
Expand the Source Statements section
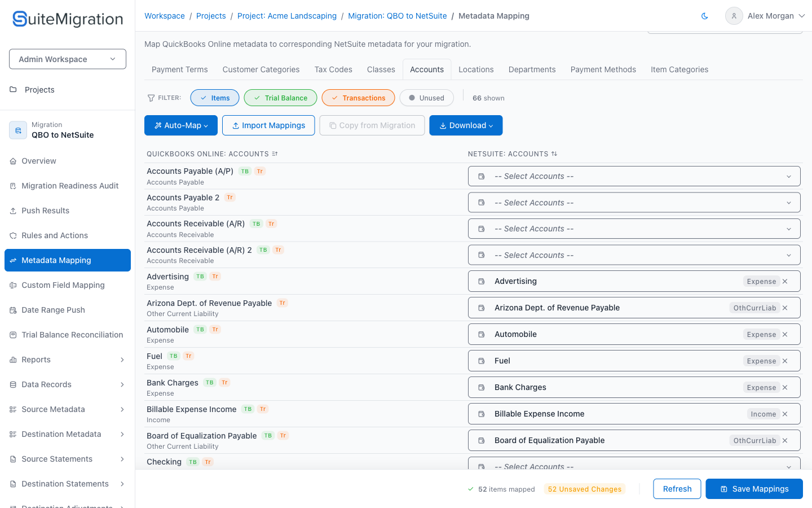click(122, 459)
